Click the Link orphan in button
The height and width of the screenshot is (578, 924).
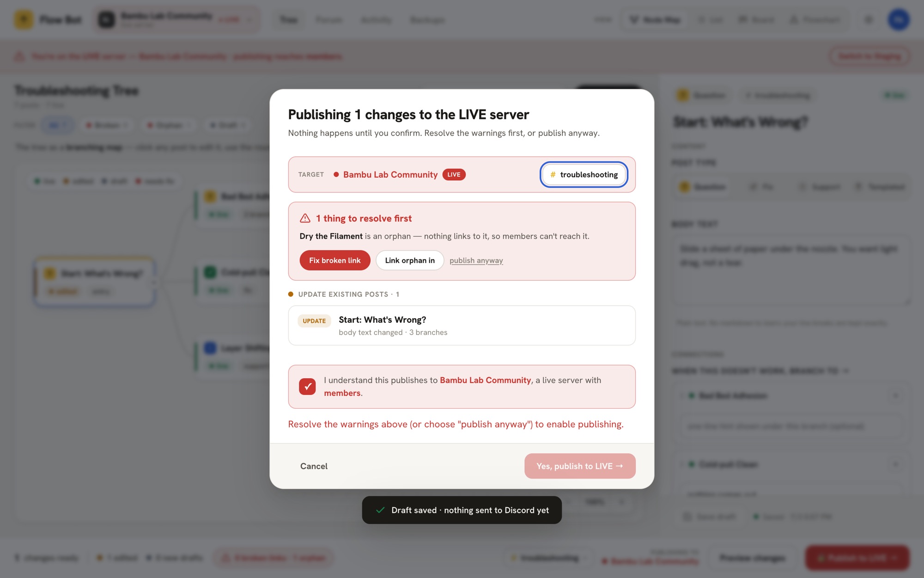tap(410, 260)
